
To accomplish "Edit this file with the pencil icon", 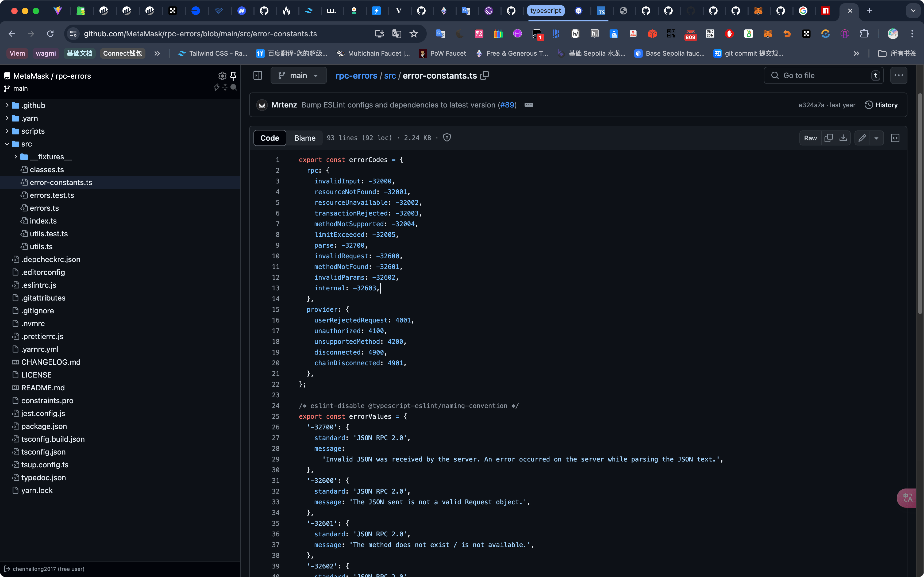I will [862, 138].
